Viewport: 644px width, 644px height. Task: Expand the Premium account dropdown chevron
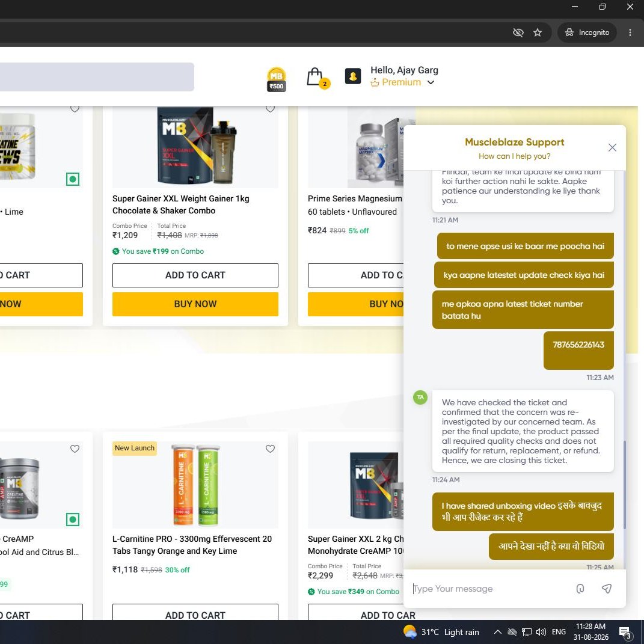[x=431, y=82]
